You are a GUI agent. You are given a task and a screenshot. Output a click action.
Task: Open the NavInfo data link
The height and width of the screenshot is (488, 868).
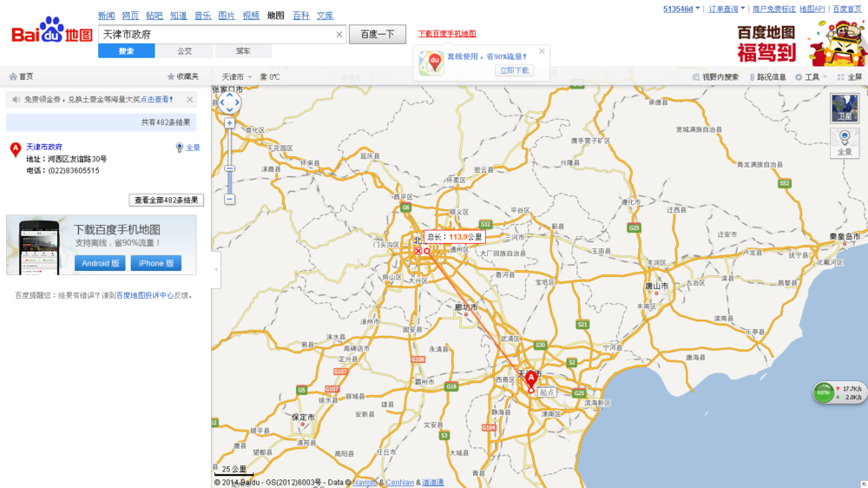[365, 483]
